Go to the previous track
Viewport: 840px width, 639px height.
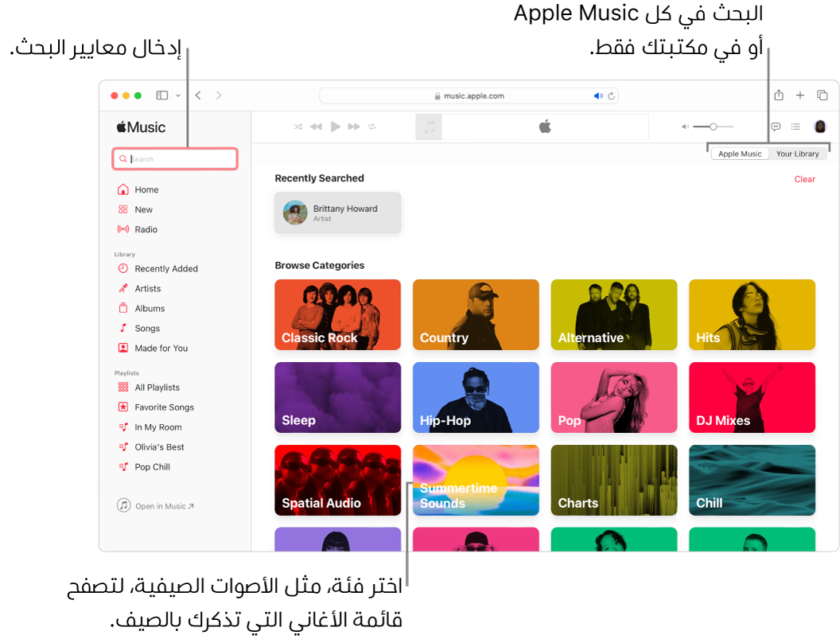click(x=316, y=127)
